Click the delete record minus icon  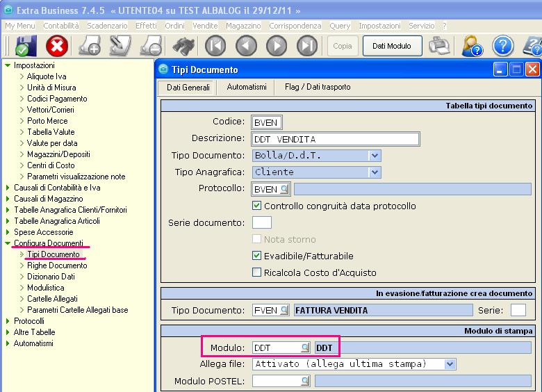click(151, 46)
